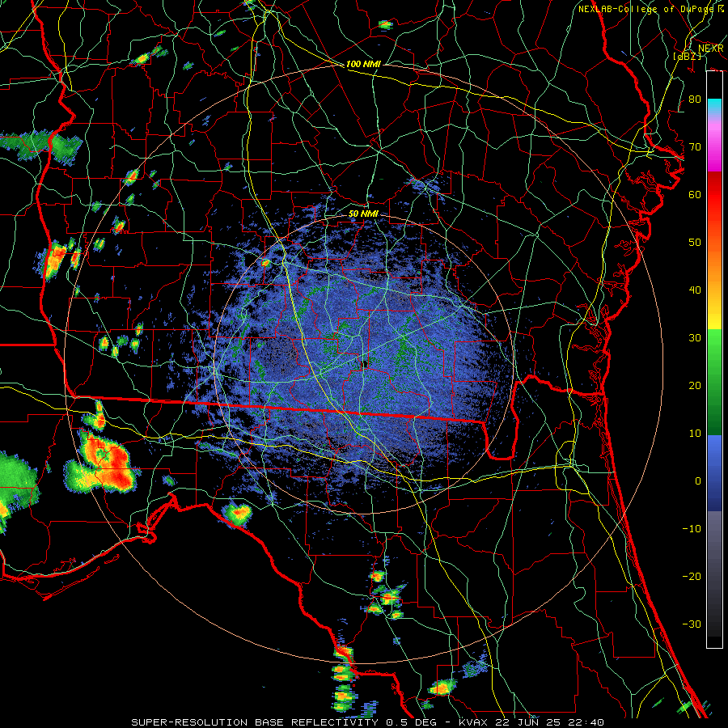Click the "100 NMI" range ring label
The height and width of the screenshot is (728, 728).
pos(363,64)
